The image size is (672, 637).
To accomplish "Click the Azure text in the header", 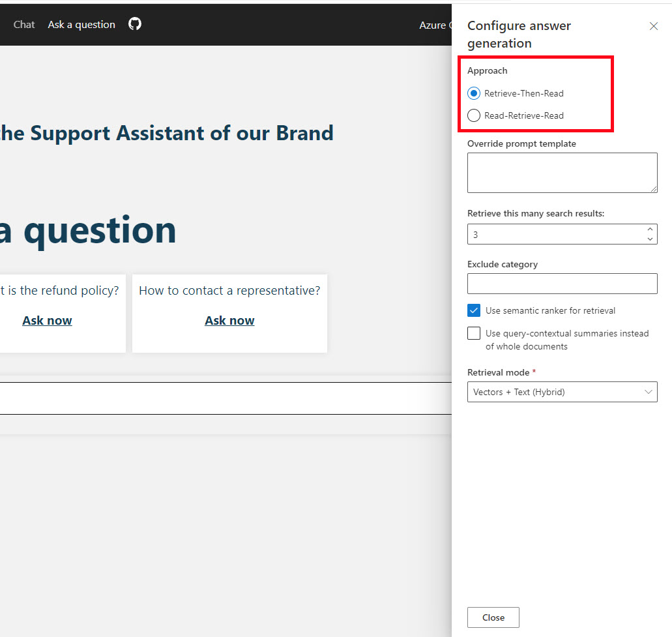I will click(x=432, y=25).
